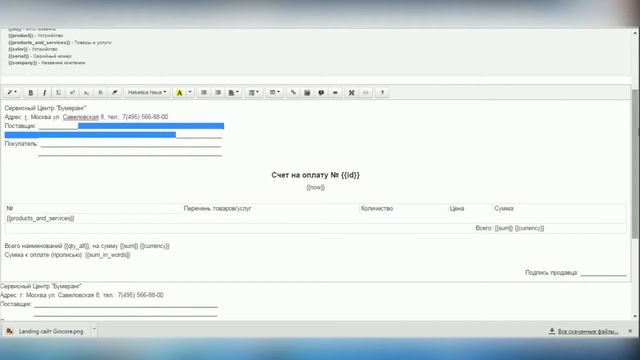
Task: Click the {{serial}} variable hint above editor
Action: coord(40,56)
